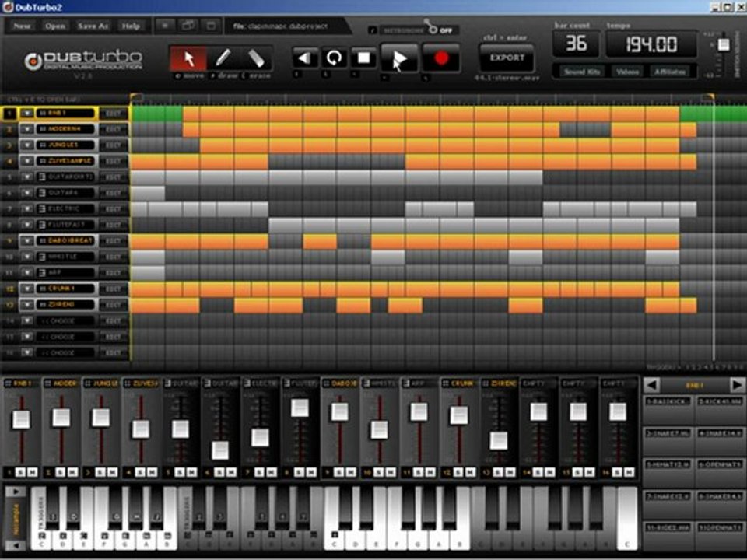Click the rewind to start button
This screenshot has width=747, height=560.
pyautogui.click(x=305, y=58)
